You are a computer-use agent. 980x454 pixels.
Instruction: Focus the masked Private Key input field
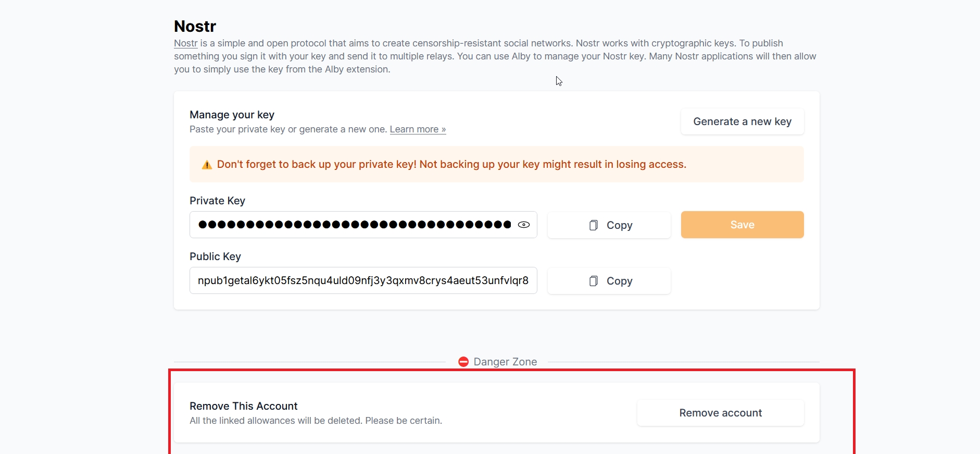tap(354, 225)
